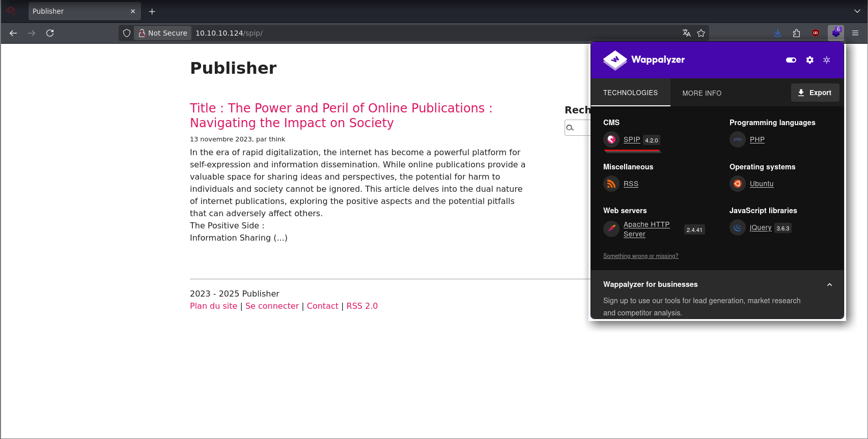Click the uBlock Origin extension icon

pos(816,33)
